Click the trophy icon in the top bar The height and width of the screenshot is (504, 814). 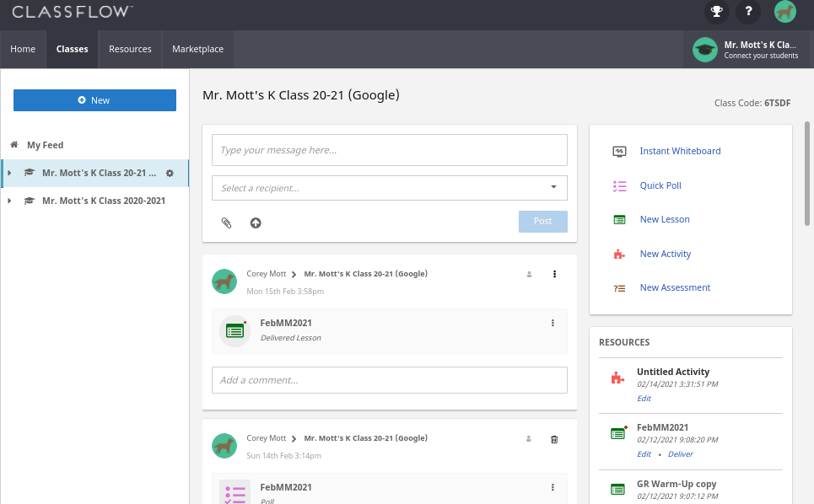pos(716,12)
